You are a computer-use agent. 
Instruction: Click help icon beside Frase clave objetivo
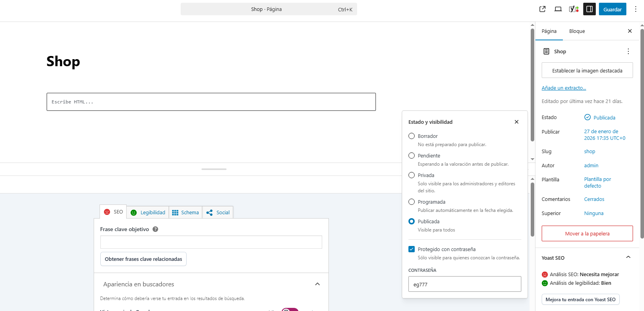click(155, 229)
